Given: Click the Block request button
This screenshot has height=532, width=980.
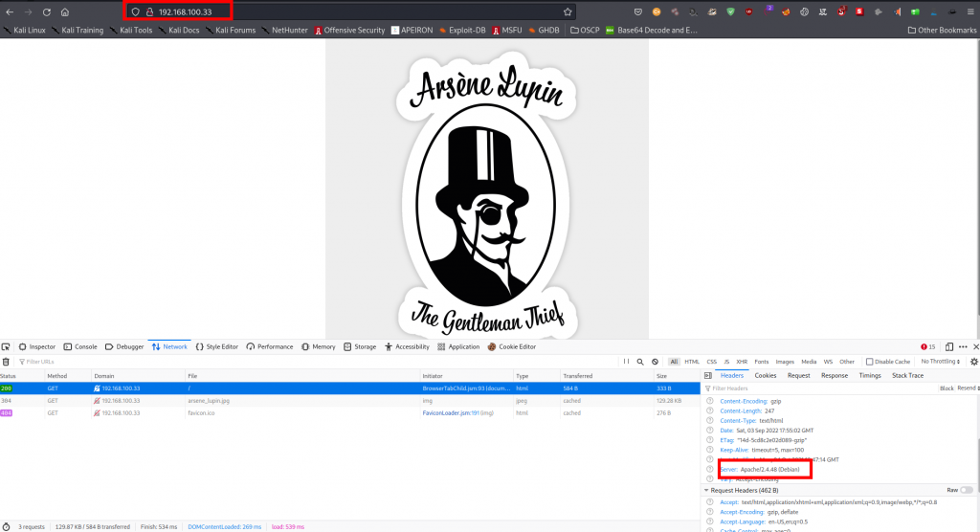Looking at the screenshot, I should pyautogui.click(x=947, y=388).
